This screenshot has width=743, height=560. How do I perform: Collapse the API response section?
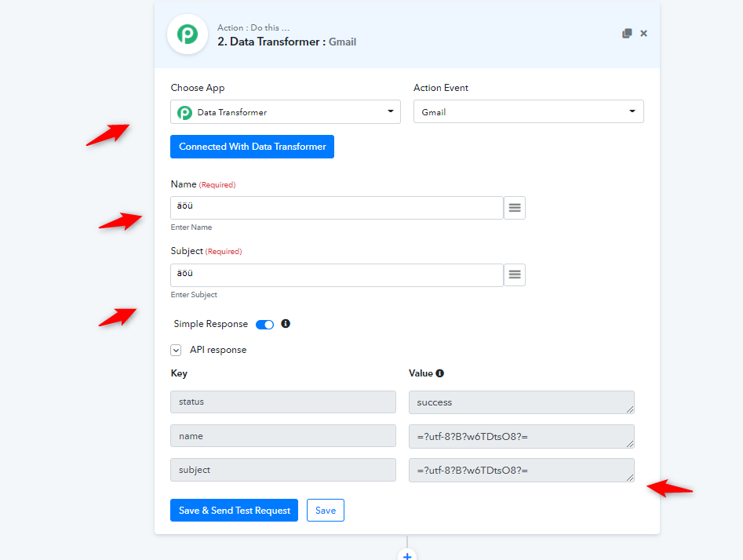click(x=176, y=350)
